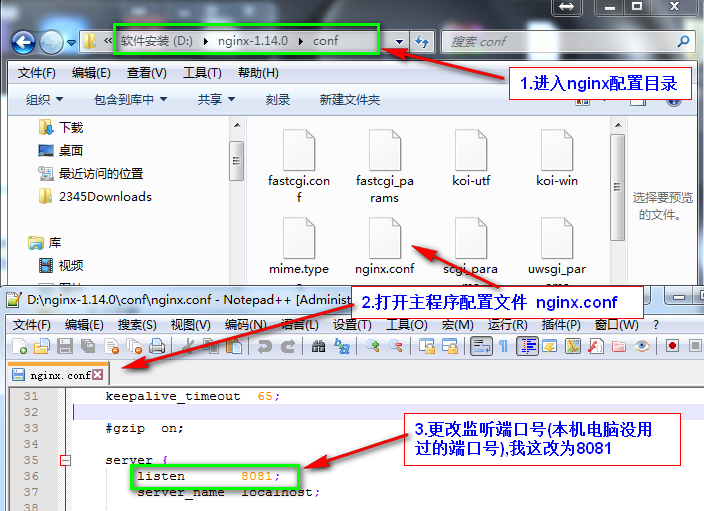This screenshot has width=704, height=511.
Task: Select the nginx.conf file icon
Action: [x=385, y=246]
